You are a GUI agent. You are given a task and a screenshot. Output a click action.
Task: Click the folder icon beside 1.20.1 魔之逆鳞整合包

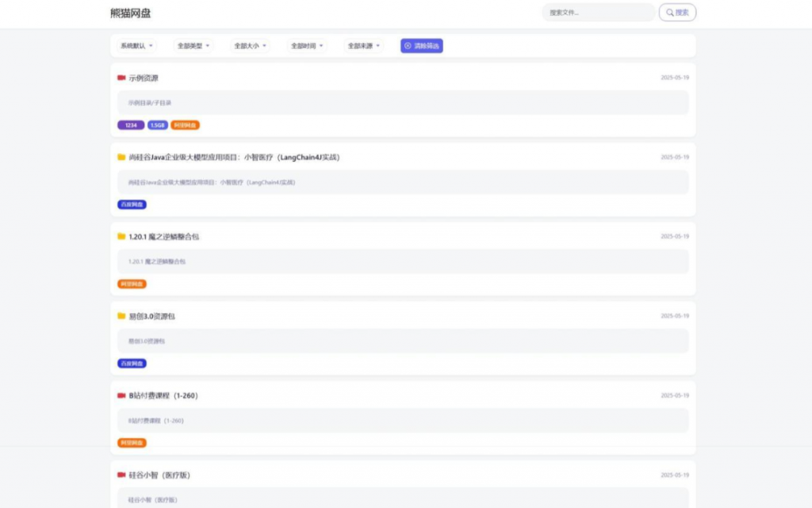121,236
